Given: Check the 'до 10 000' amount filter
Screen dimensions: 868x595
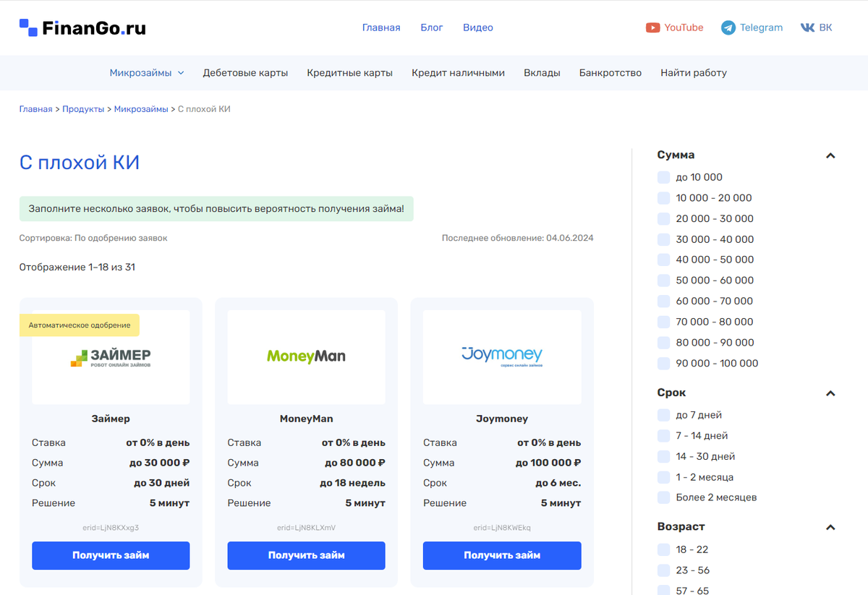Looking at the screenshot, I should point(663,177).
